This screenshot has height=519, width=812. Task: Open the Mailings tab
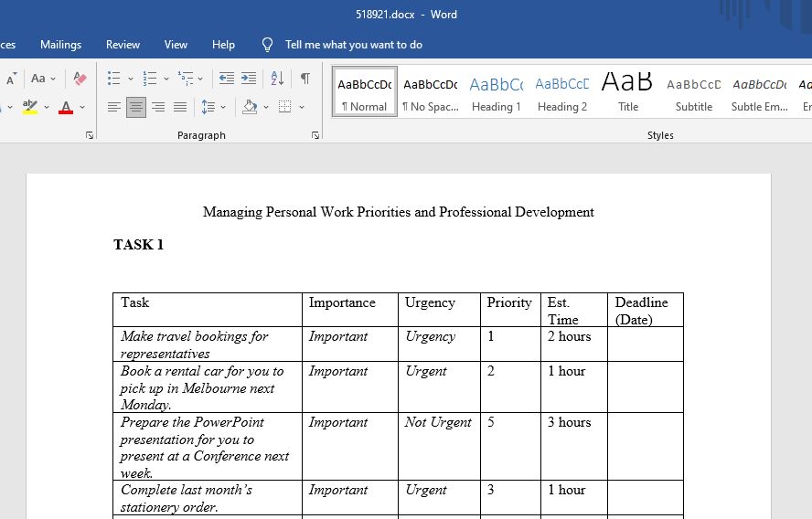[x=60, y=45]
